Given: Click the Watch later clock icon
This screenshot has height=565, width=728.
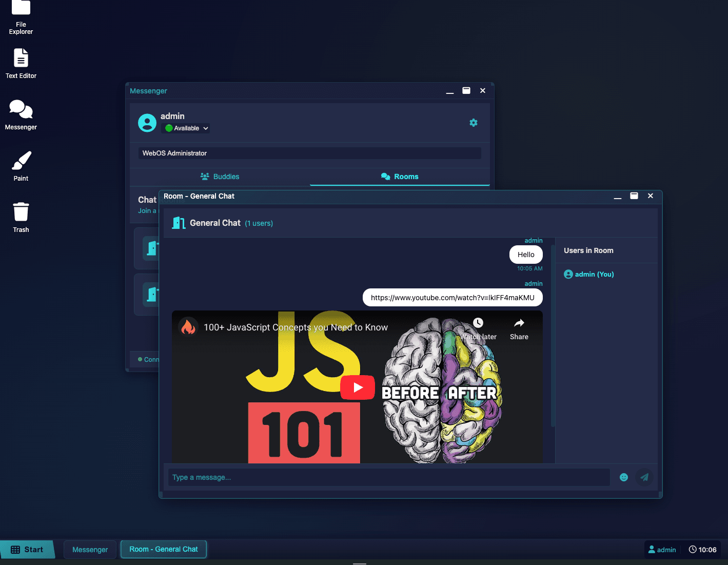Looking at the screenshot, I should pyautogui.click(x=478, y=323).
